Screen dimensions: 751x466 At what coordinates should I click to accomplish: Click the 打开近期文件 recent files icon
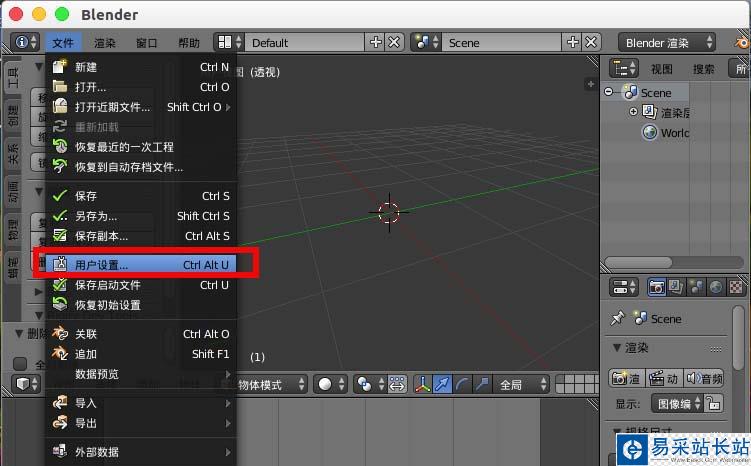[x=60, y=106]
